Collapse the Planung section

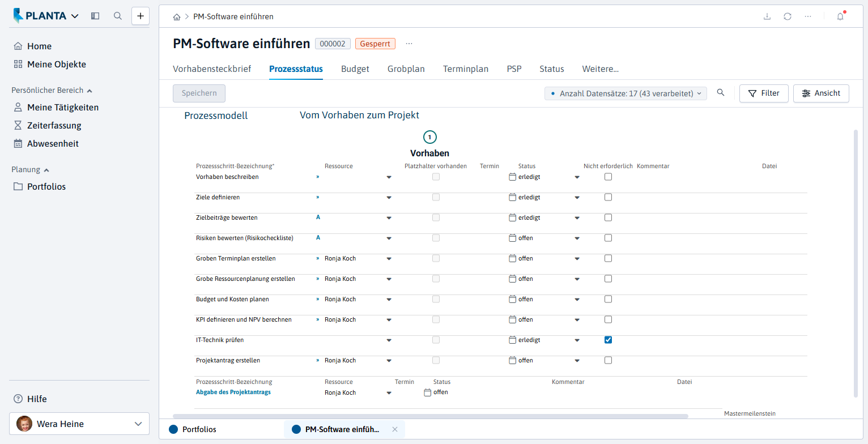pos(31,169)
